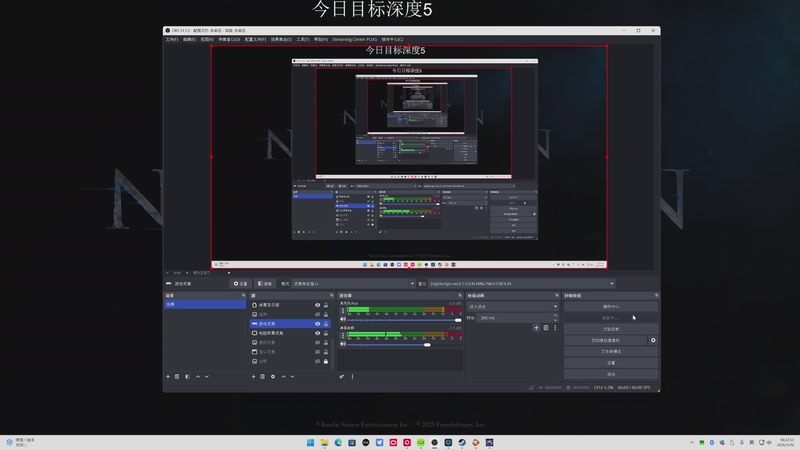Open virtual camera settings gear icon
Image resolution: width=800 pixels, height=450 pixels.
pos(653,340)
